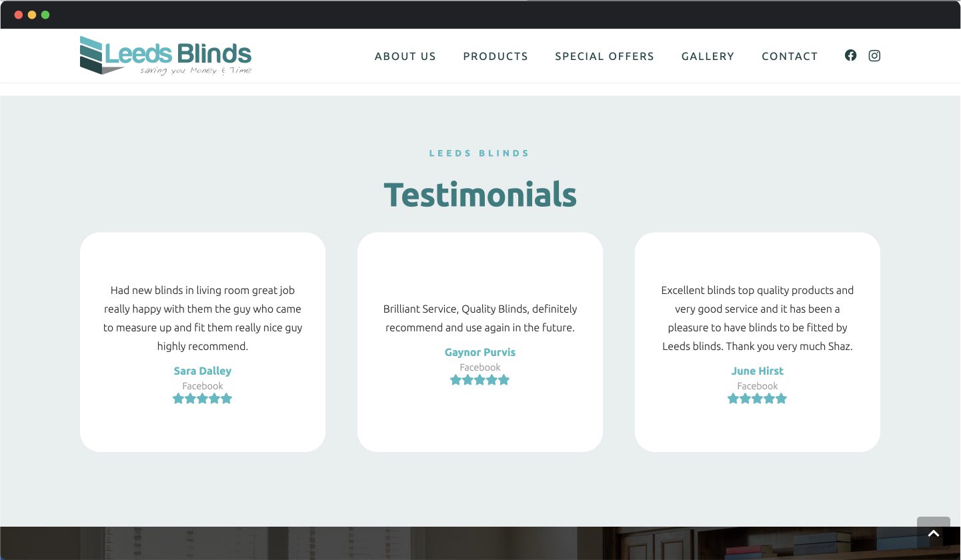
Task: Click the Gaynor Purvis reviewer name
Action: pos(480,353)
